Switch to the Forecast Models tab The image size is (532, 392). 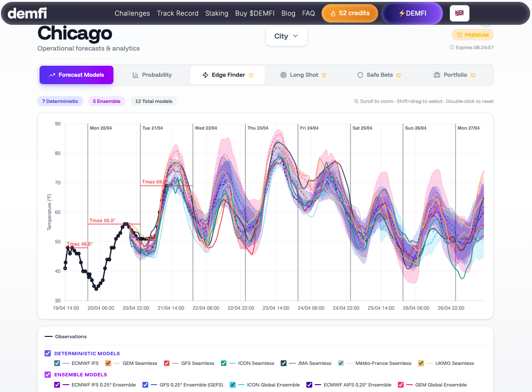pyautogui.click(x=76, y=75)
